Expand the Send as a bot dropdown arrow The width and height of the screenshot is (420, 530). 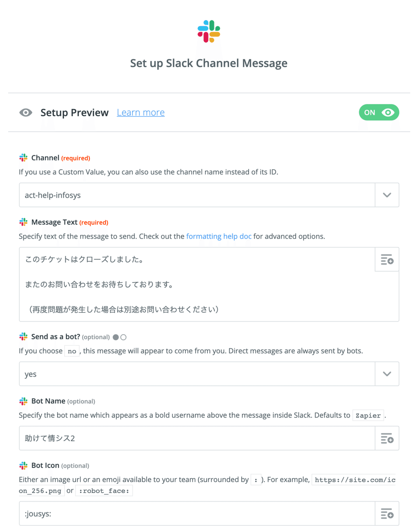pos(387,374)
